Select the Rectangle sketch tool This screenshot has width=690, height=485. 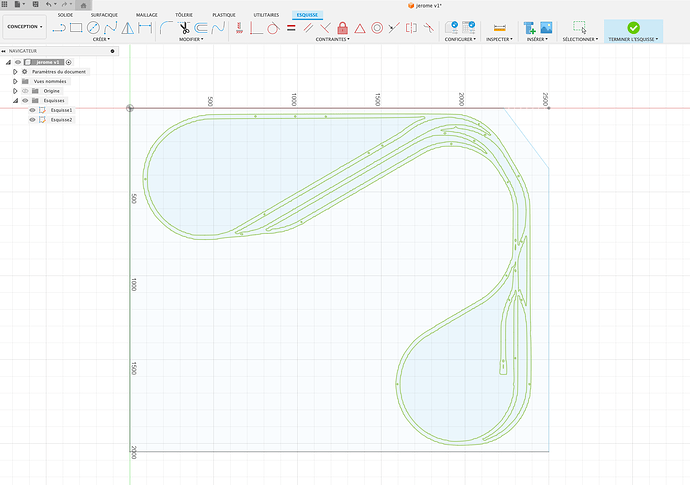75,28
